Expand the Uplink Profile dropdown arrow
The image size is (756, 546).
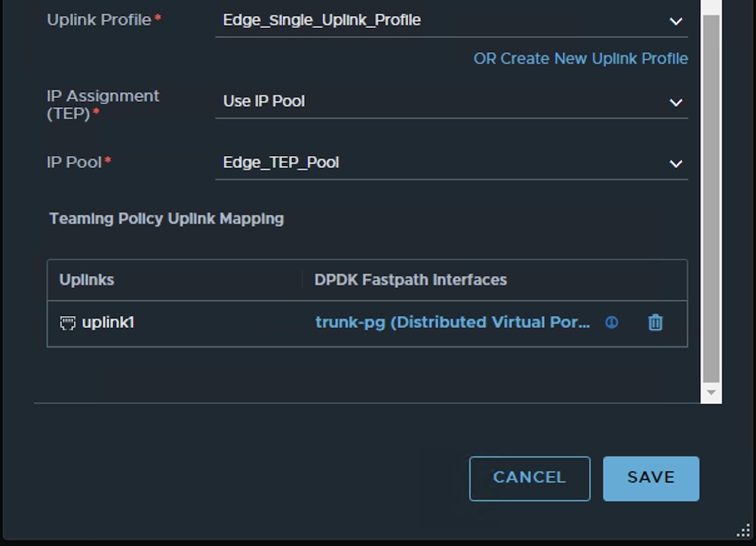click(x=675, y=21)
